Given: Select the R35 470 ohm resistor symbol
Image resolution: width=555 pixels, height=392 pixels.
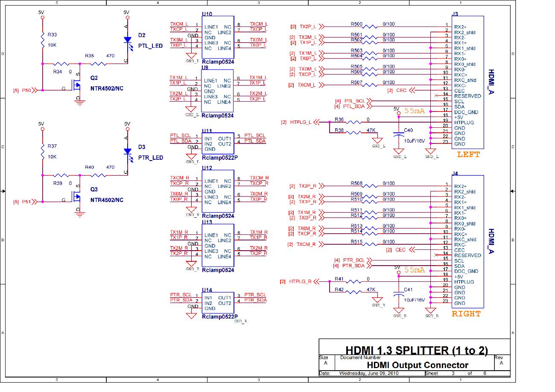Looking at the screenshot, I should 99,64.
